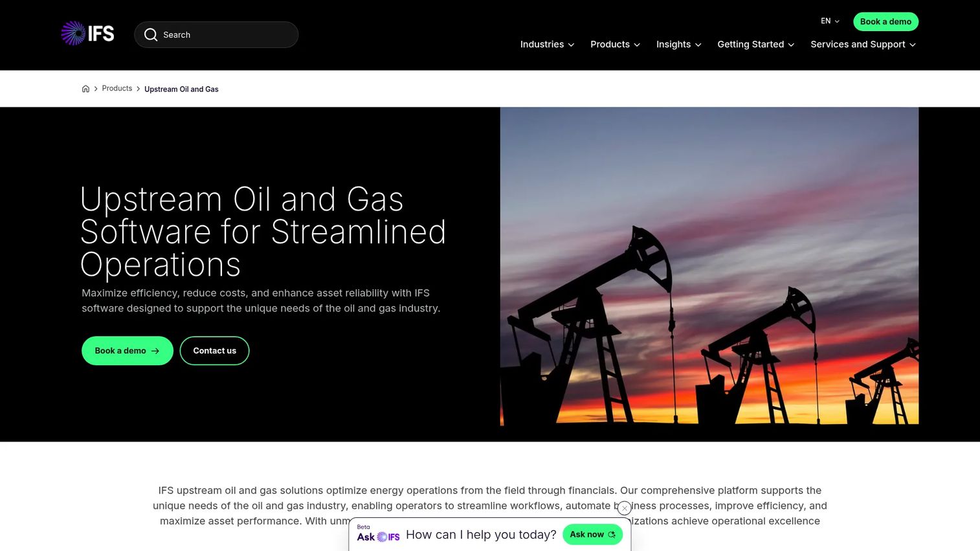The width and height of the screenshot is (980, 551).
Task: Go to the home breadcrumb icon
Action: 85,89
